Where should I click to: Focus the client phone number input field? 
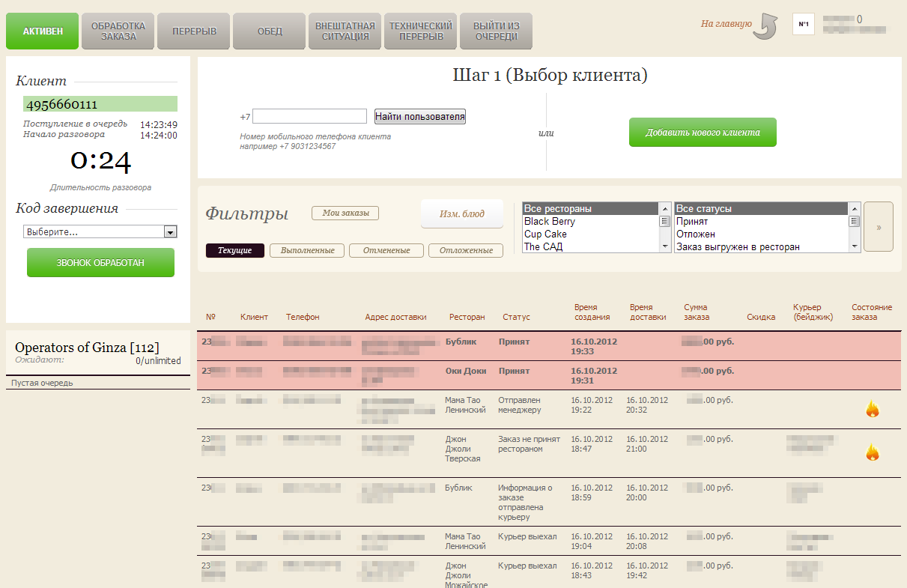[309, 116]
